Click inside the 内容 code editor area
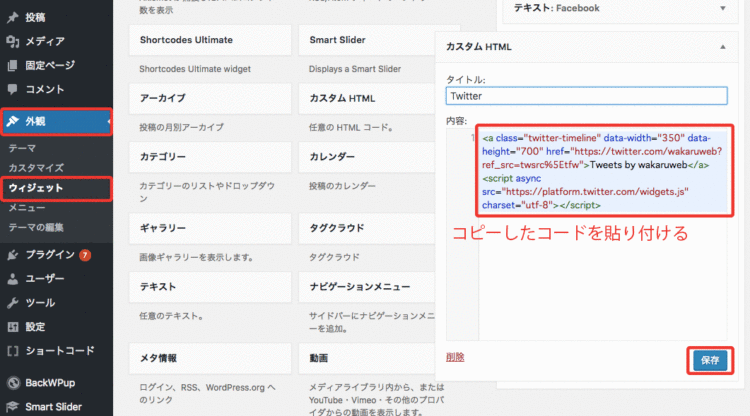 click(x=600, y=270)
